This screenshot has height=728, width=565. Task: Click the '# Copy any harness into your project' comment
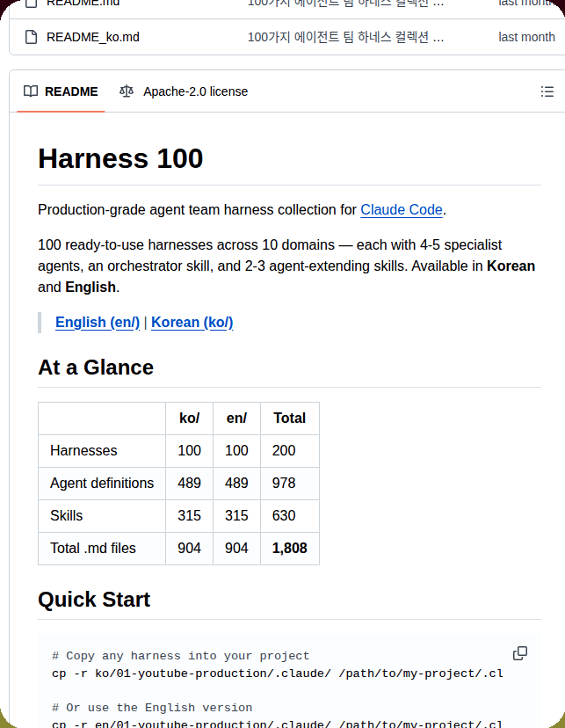[180, 656]
